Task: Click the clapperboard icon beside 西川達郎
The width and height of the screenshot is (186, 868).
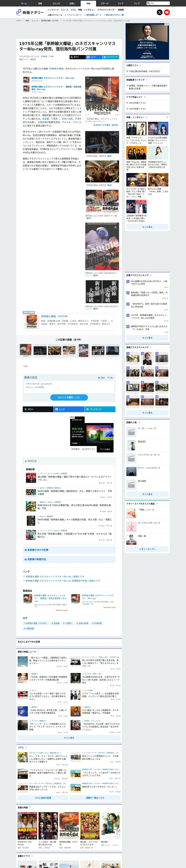Action: point(131,484)
